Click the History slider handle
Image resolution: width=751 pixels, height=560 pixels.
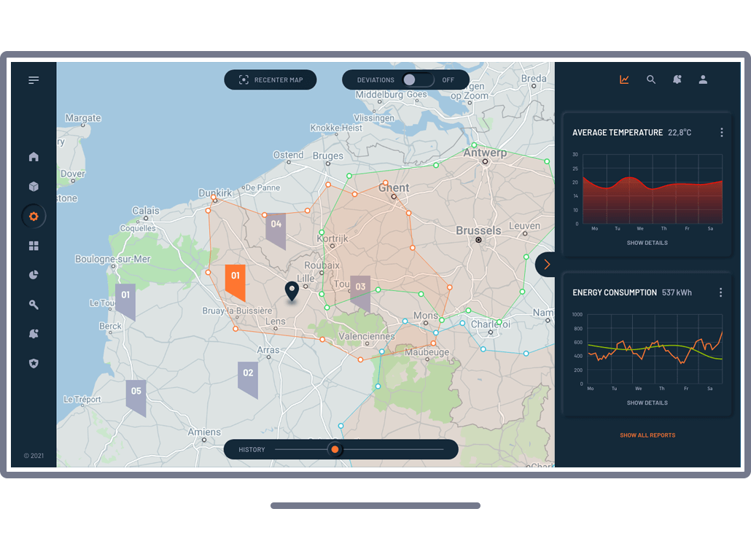tap(335, 449)
